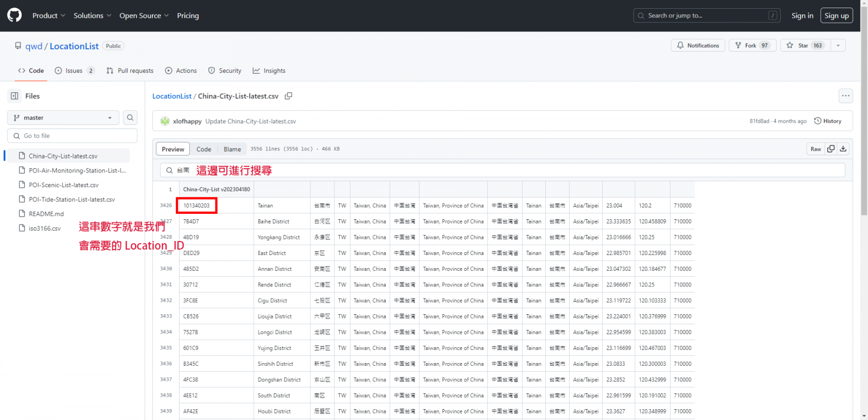The image size is (868, 420).
Task: Click the Notifications bell button
Action: (x=698, y=46)
